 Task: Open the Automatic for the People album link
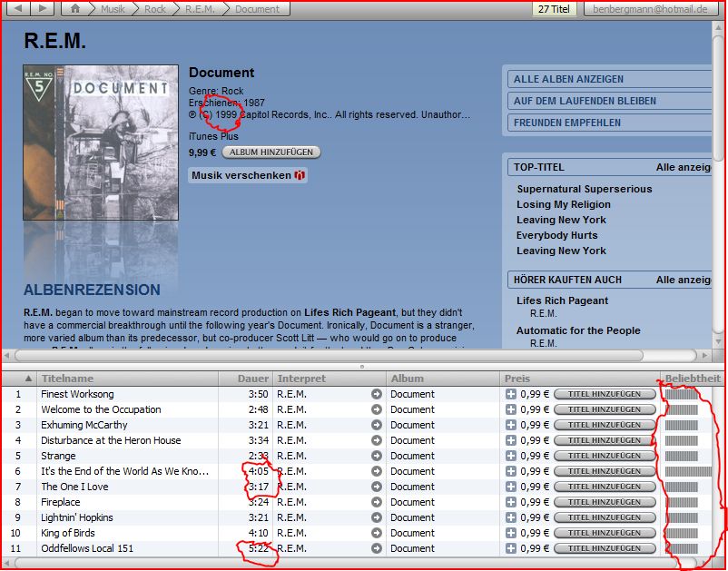pyautogui.click(x=578, y=330)
